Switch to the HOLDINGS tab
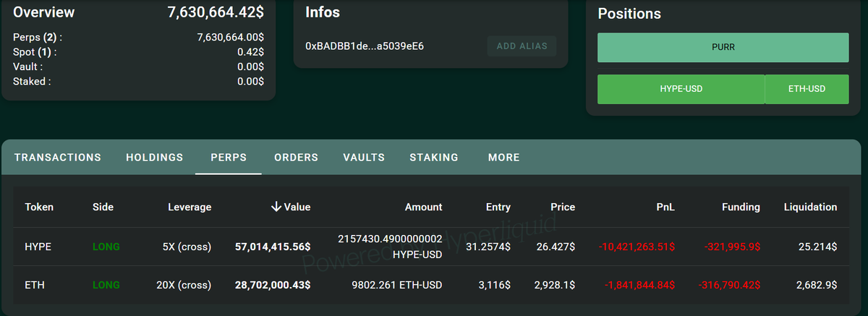 pos(155,157)
